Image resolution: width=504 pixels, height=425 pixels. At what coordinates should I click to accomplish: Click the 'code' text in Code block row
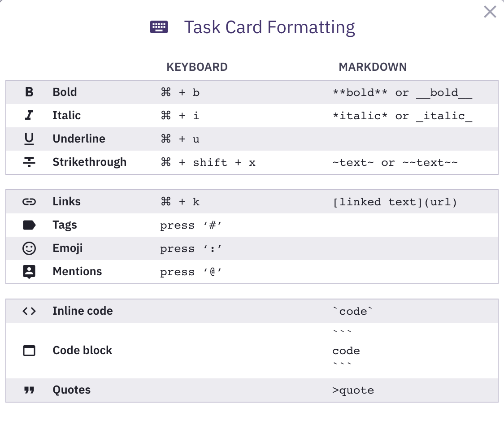pyautogui.click(x=346, y=351)
